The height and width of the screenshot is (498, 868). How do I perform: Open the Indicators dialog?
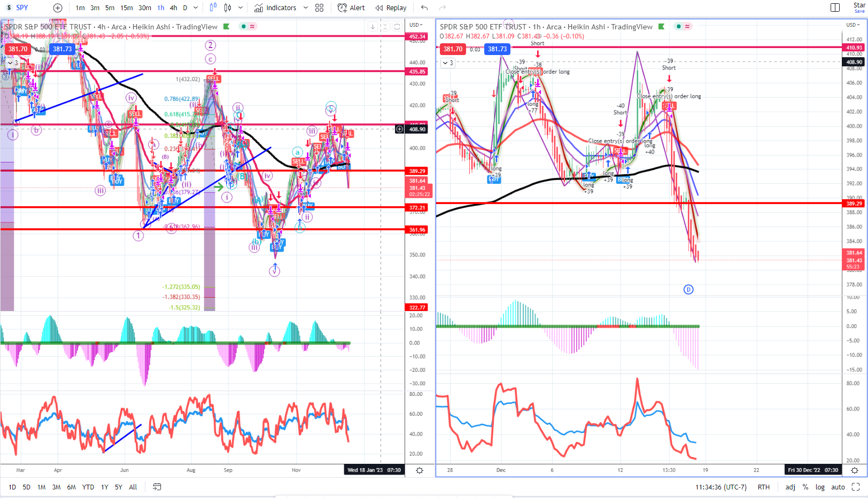[275, 7]
